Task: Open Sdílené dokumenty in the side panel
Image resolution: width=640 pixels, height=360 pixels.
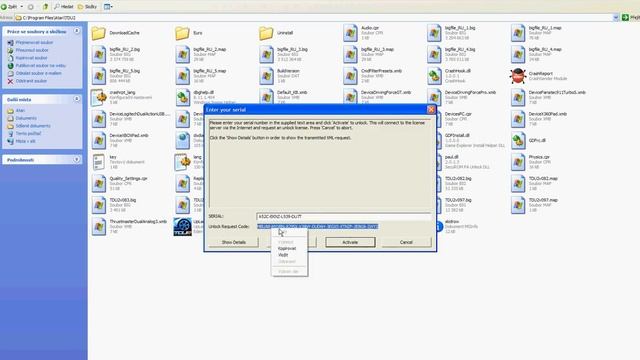Action: [33, 126]
